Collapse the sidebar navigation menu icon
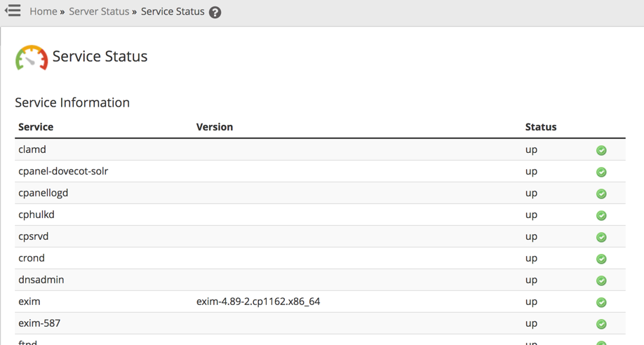The width and height of the screenshot is (644, 345). click(x=13, y=11)
